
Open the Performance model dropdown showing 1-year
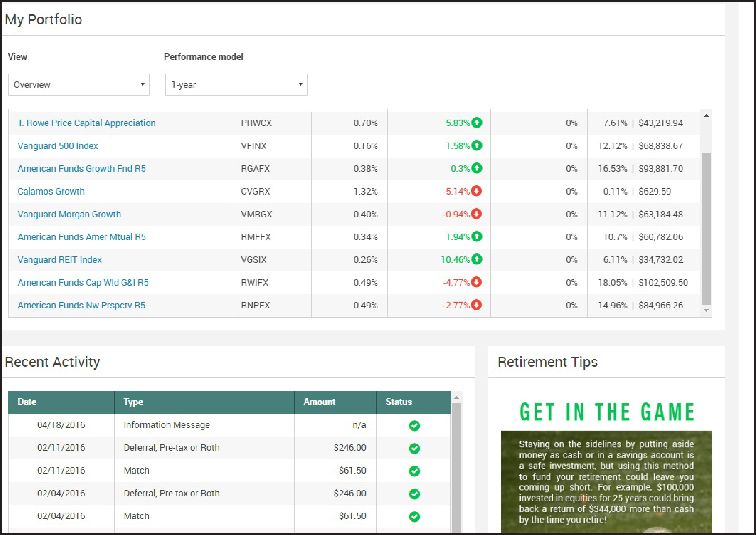236,85
